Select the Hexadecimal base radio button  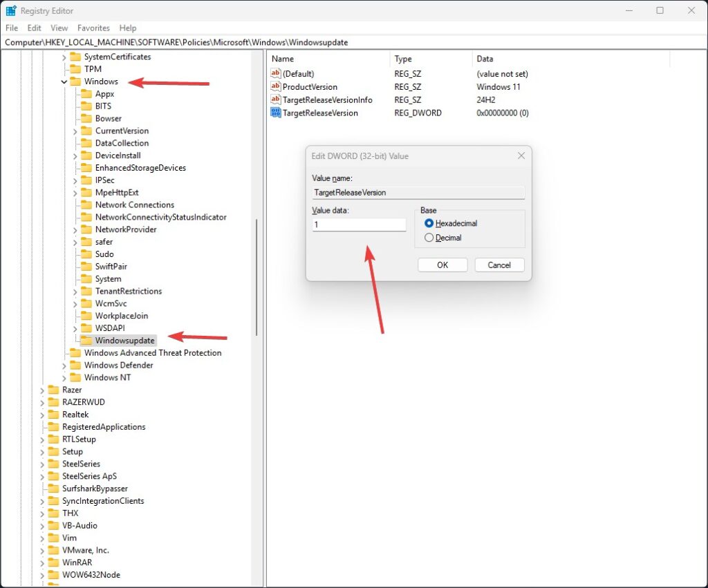(x=429, y=223)
